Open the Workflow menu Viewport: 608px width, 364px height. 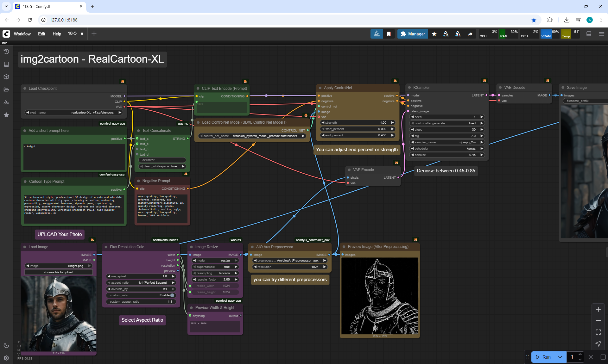[22, 34]
